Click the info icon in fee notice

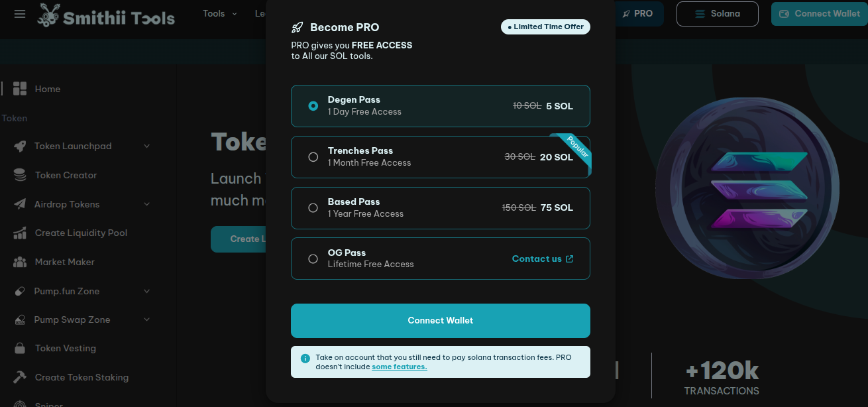coord(305,359)
